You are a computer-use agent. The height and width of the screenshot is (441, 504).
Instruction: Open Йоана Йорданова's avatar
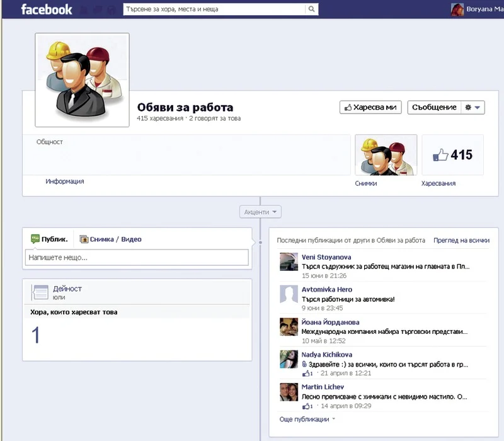click(x=289, y=327)
